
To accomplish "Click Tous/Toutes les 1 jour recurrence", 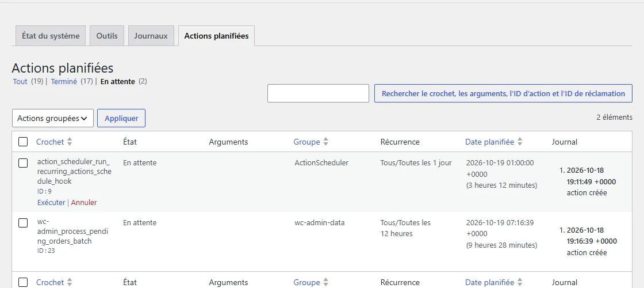I will pyautogui.click(x=416, y=162).
